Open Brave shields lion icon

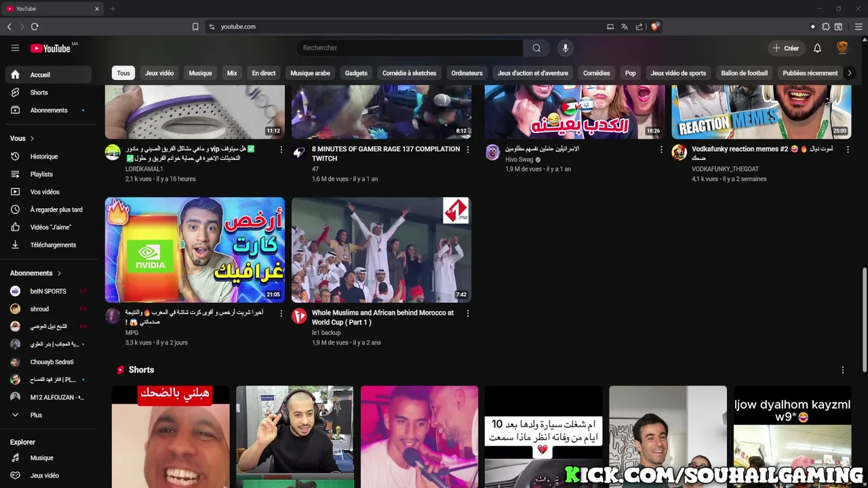pyautogui.click(x=654, y=26)
